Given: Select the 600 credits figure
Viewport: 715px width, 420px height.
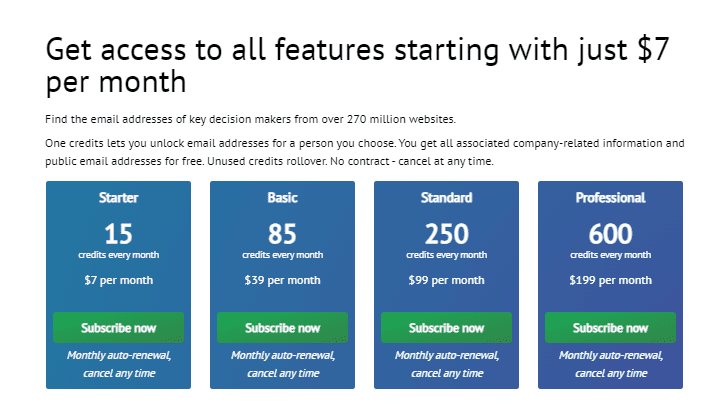Looking at the screenshot, I should 610,234.
